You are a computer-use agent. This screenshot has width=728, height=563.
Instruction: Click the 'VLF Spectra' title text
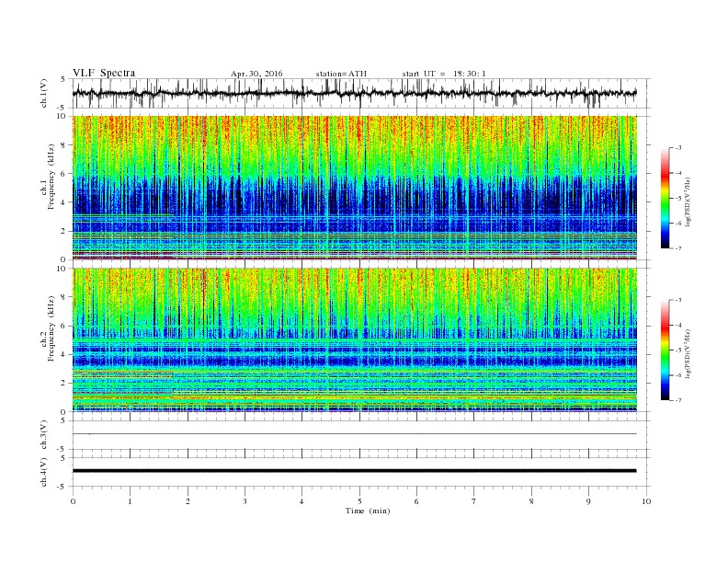(104, 73)
